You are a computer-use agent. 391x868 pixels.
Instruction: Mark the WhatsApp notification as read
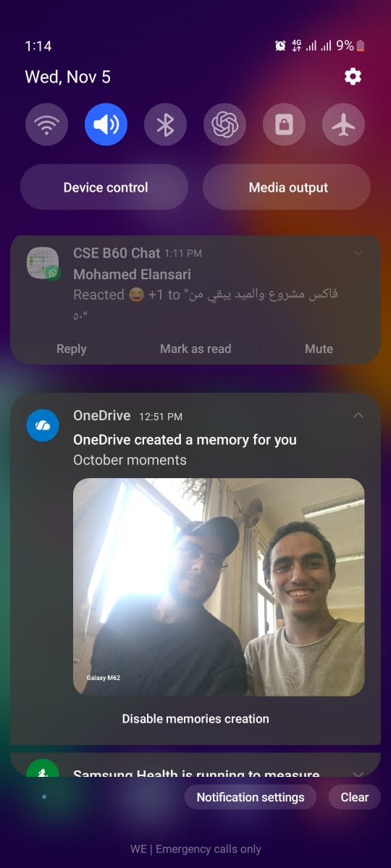195,349
